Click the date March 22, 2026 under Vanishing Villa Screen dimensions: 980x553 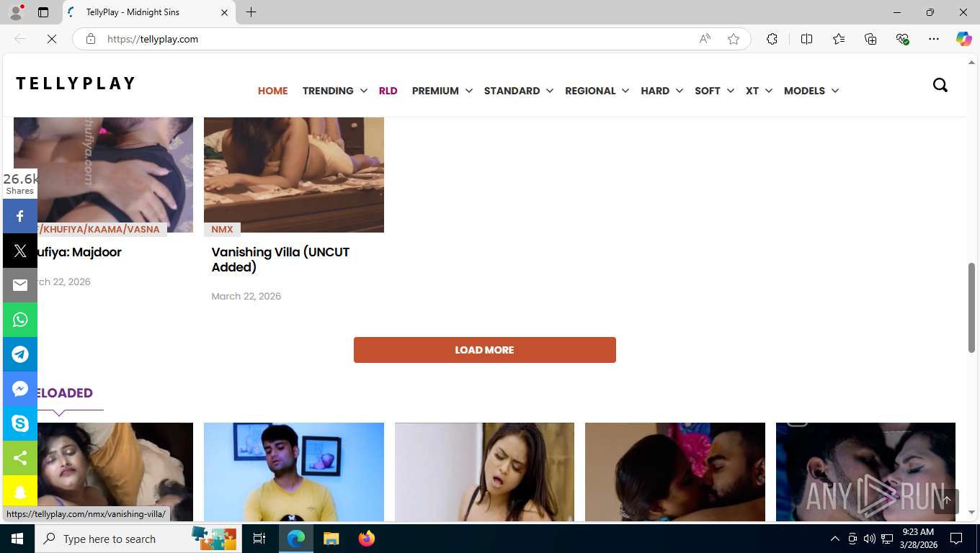(x=246, y=296)
